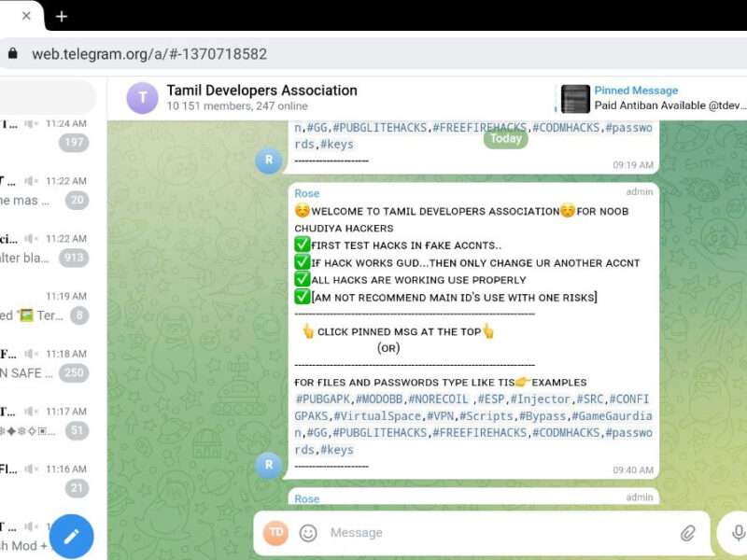Open the #SRC hashtag in 09:40 message
Image resolution: width=747 pixels, height=560 pixels.
coord(590,399)
